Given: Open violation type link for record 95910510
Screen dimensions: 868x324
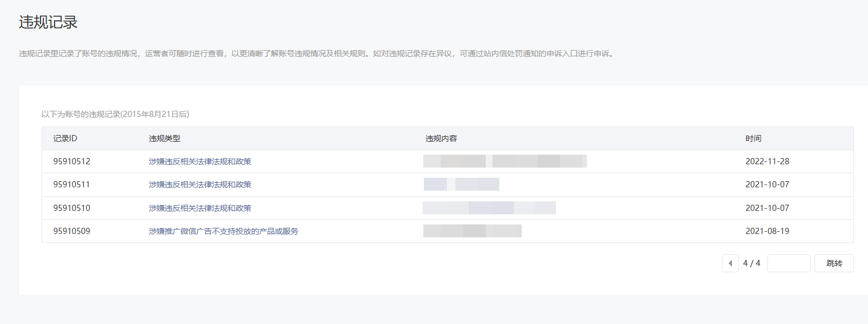Looking at the screenshot, I should click(200, 208).
